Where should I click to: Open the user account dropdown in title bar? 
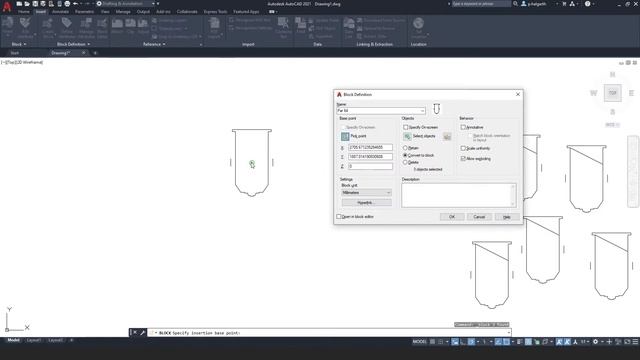[557, 4]
